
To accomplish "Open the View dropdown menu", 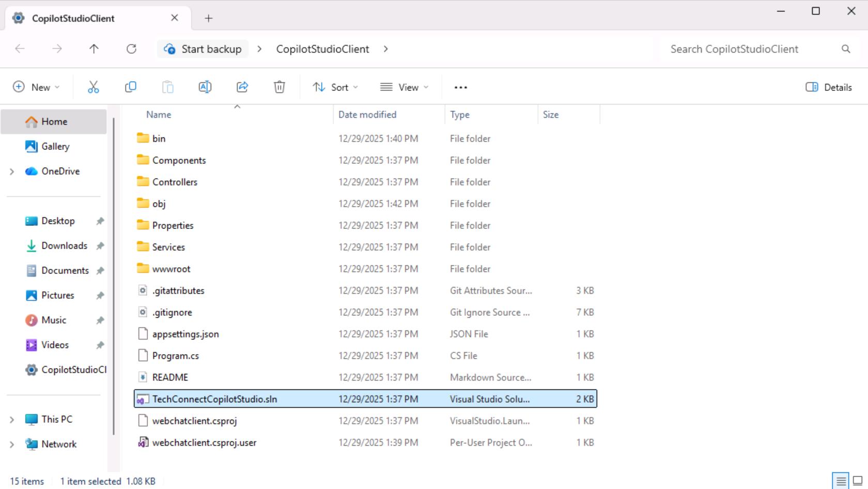I will pos(404,87).
